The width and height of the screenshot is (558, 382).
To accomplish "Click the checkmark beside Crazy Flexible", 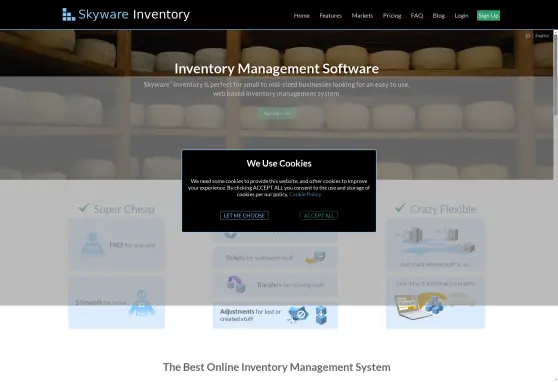I will pos(400,207).
